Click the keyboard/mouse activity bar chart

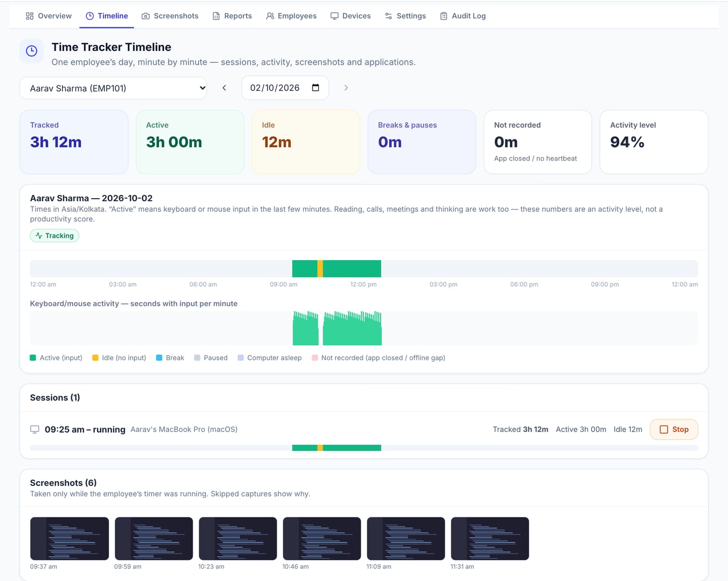tap(364, 328)
